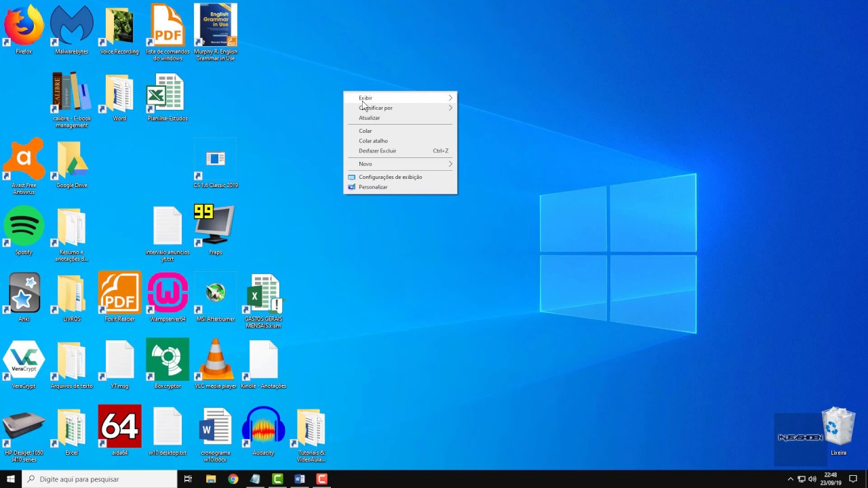Select the Audacity desktop shortcut
Screen dimensions: 868x488
(263, 427)
